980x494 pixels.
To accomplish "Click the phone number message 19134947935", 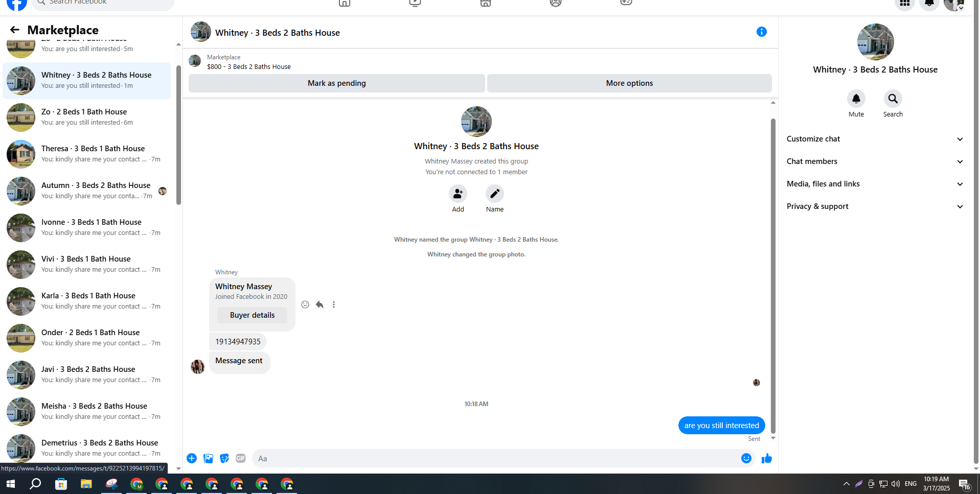I will coord(238,342).
